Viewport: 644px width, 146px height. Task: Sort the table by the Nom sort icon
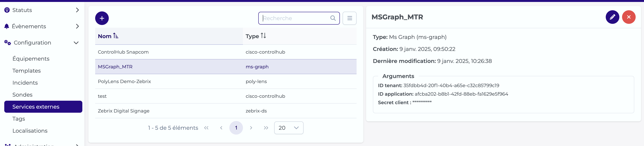116,36
